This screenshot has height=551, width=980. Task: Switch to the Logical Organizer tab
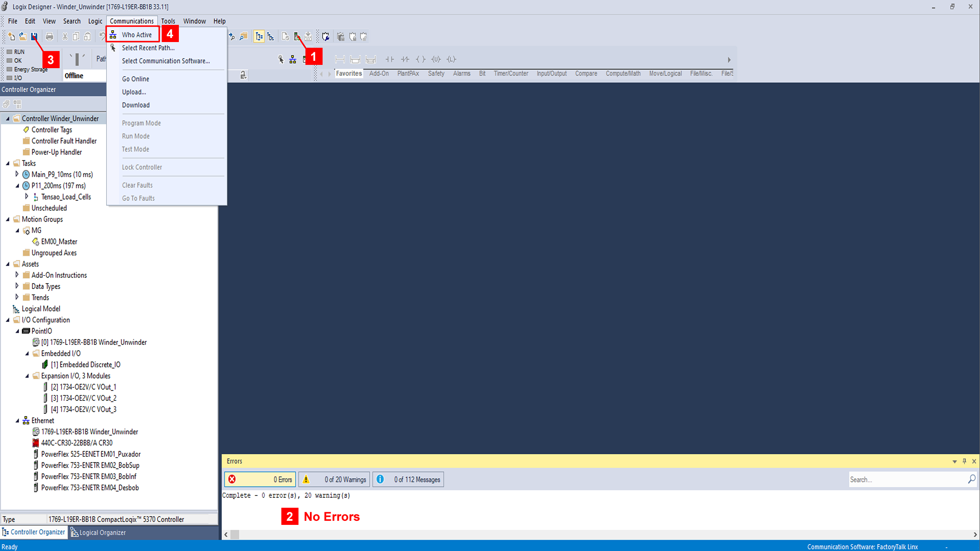(98, 532)
